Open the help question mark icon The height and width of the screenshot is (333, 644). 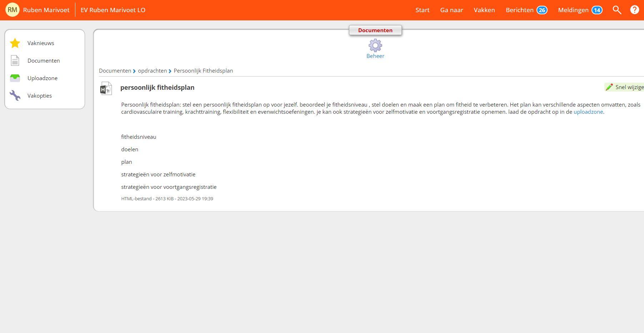[x=634, y=10]
